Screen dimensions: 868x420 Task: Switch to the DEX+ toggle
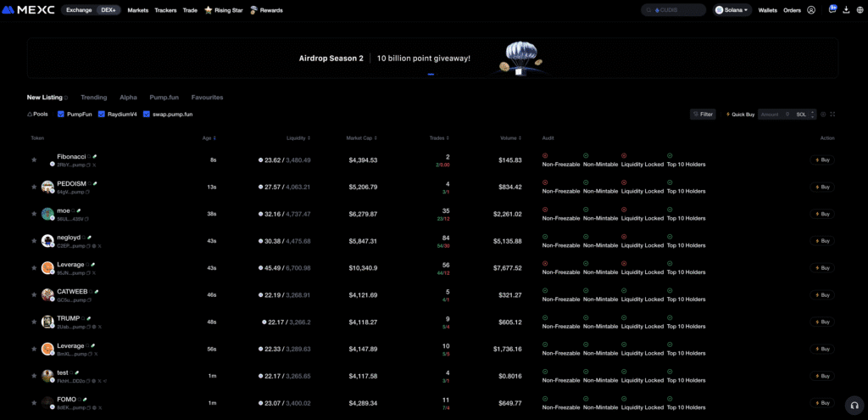108,10
